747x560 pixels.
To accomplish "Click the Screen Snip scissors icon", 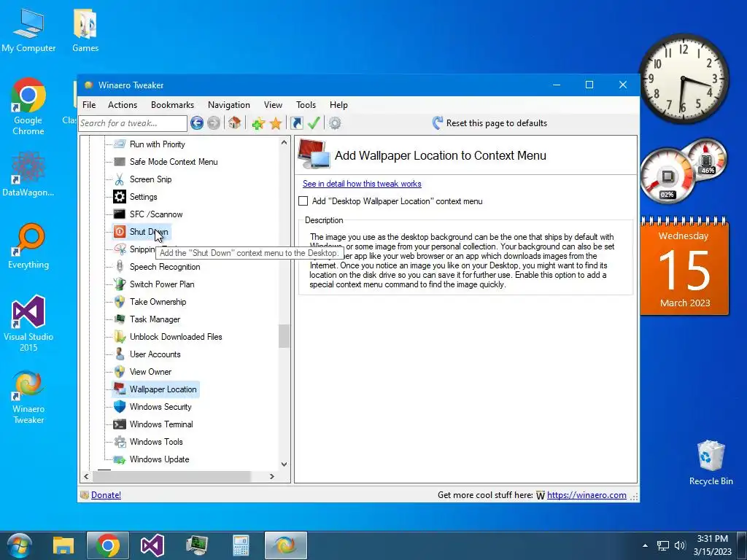I will click(120, 179).
